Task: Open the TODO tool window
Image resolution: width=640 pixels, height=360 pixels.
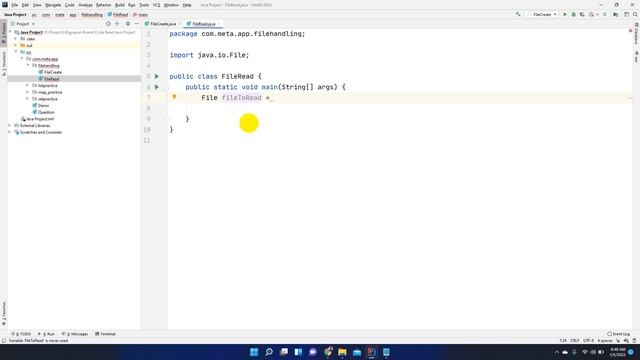Action: click(21, 334)
